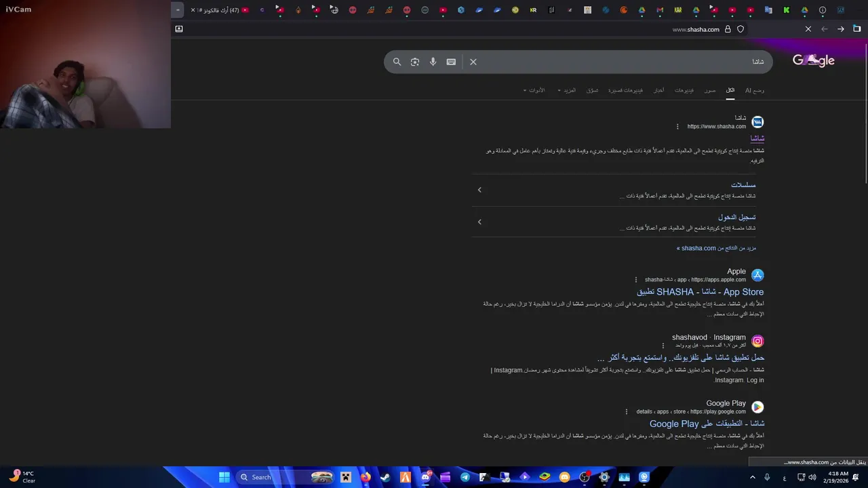Open the shashavod Instagram result title
The height and width of the screenshot is (488, 868).
coord(681,358)
